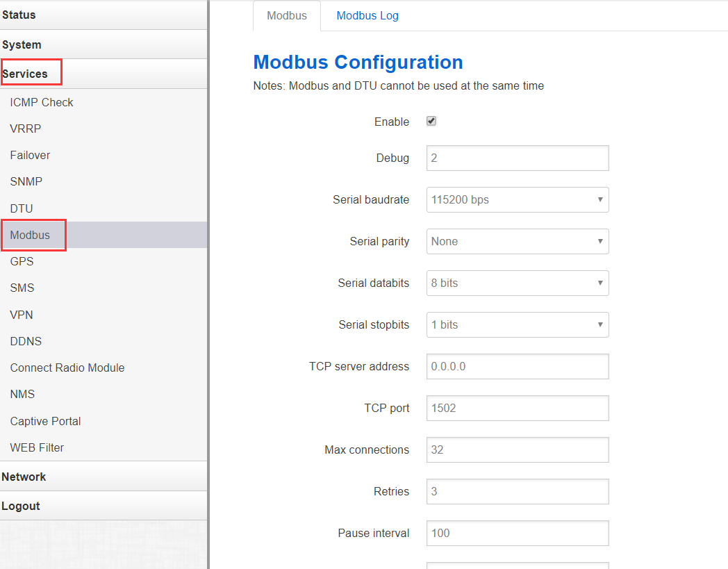Expand the Serial parity dropdown
This screenshot has width=728, height=569.
pos(518,241)
